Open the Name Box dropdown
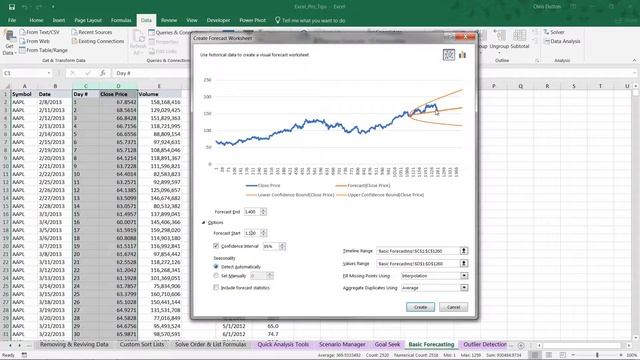Viewport: 640px width, 360px height. (49, 73)
